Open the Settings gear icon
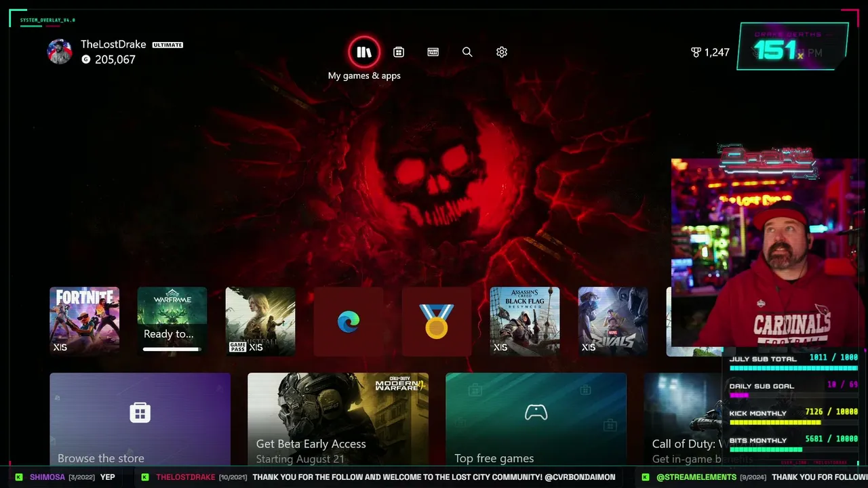Viewport: 868px width, 488px height. tap(502, 52)
